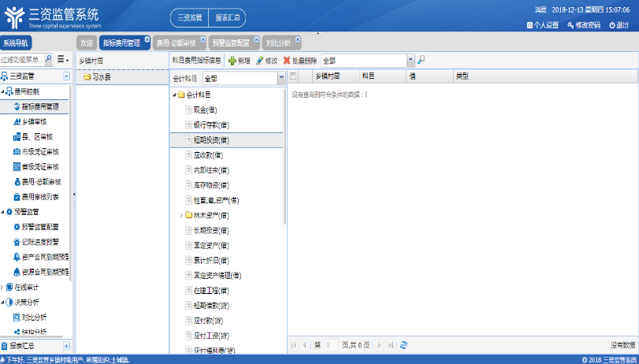Select 乡镇审核 in the sidebar
The image size is (639, 364).
[35, 121]
